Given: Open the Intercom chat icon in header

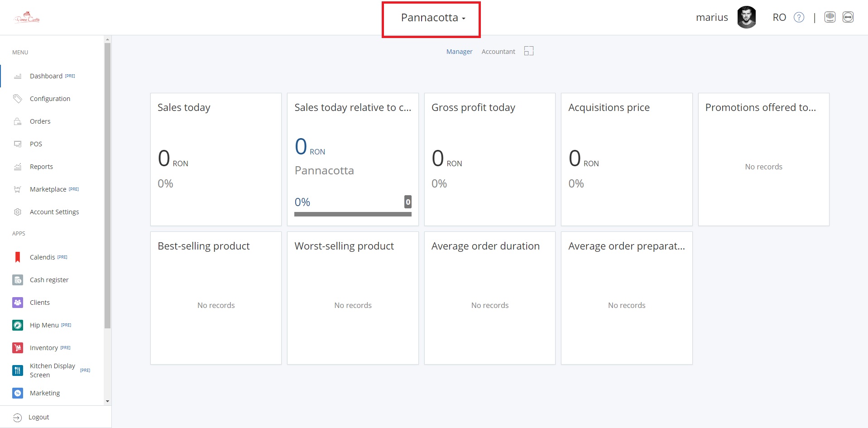Looking at the screenshot, I should click(x=830, y=17).
